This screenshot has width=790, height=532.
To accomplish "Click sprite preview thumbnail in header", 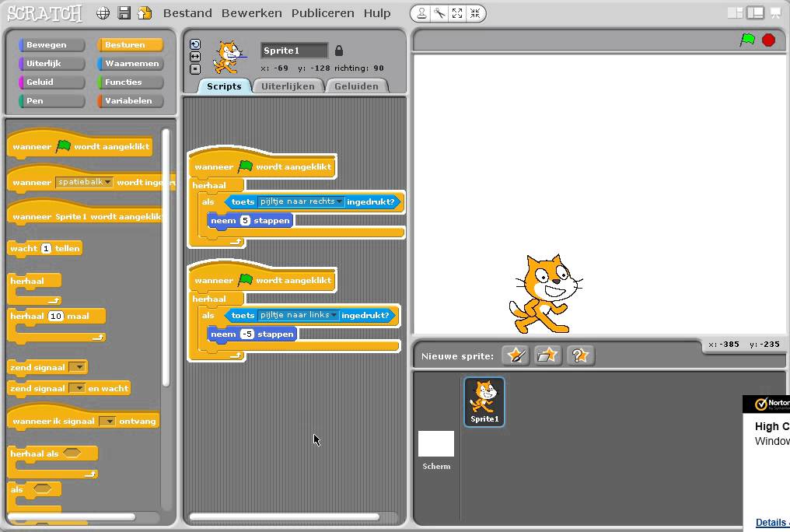I will click(229, 57).
